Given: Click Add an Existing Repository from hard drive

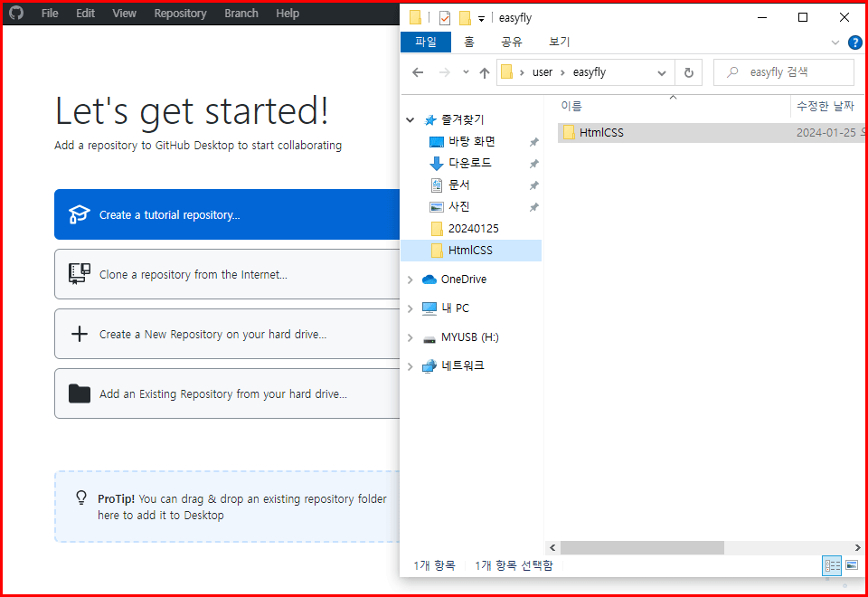Looking at the screenshot, I should point(227,393).
